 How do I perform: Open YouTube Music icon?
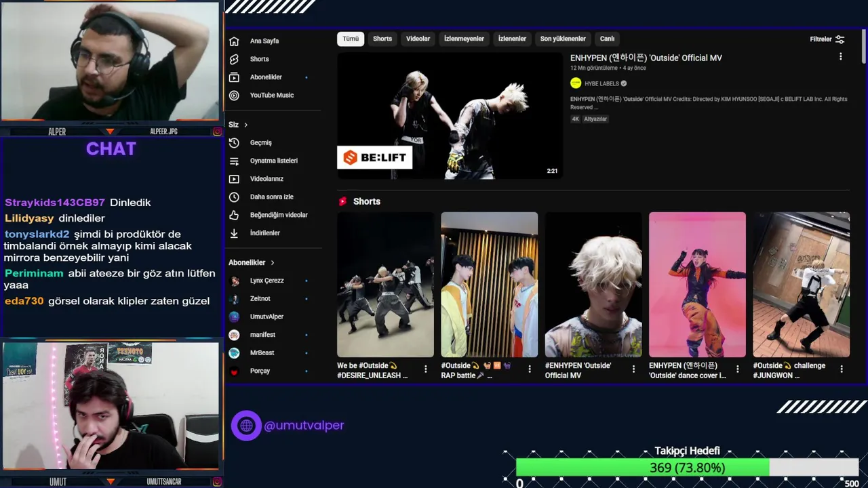(234, 96)
